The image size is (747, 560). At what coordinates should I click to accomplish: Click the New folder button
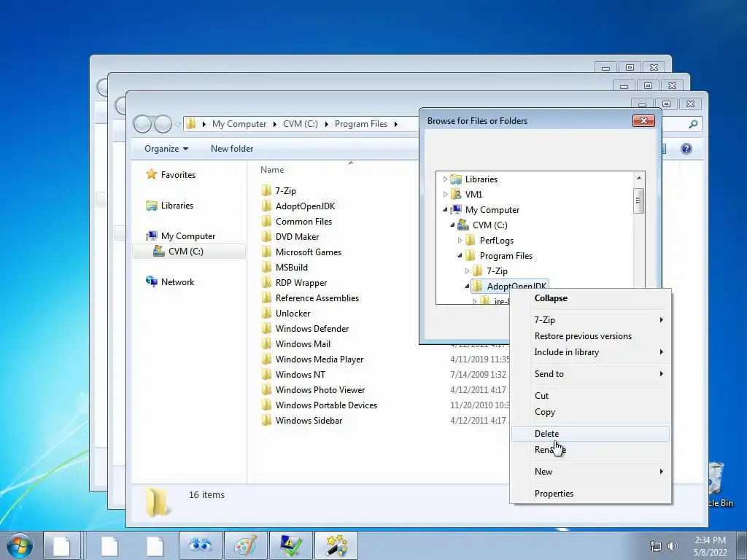[232, 149]
